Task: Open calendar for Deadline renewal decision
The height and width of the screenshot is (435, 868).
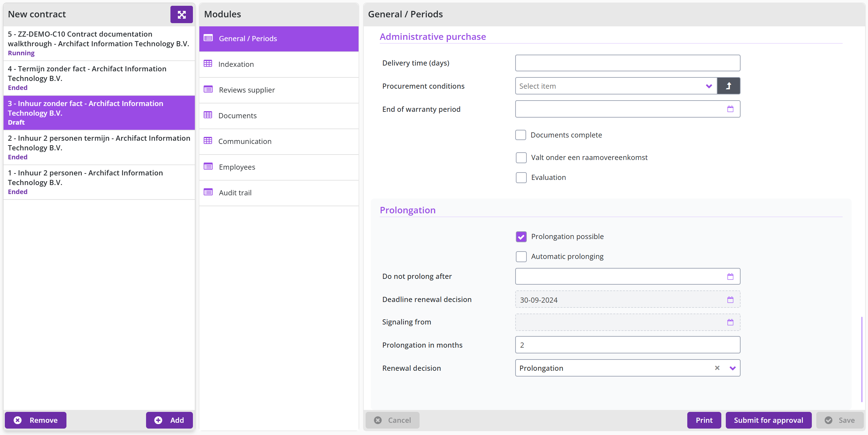Action: 730,300
